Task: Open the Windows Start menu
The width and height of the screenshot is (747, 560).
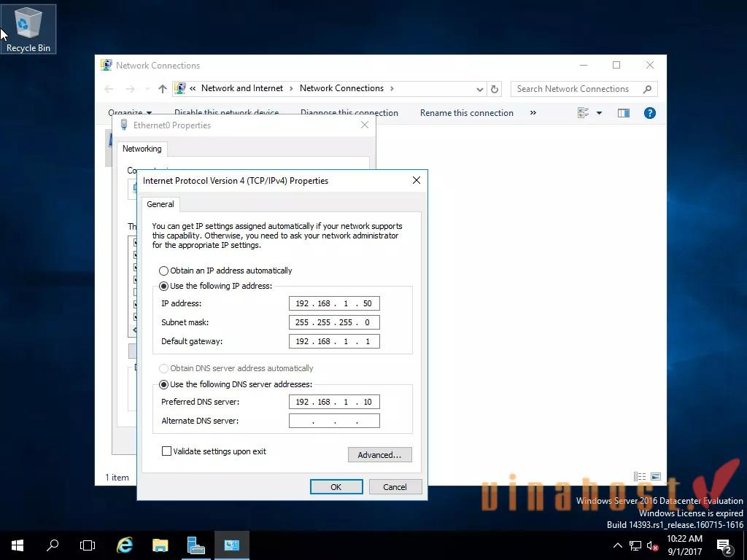Action: (18, 545)
